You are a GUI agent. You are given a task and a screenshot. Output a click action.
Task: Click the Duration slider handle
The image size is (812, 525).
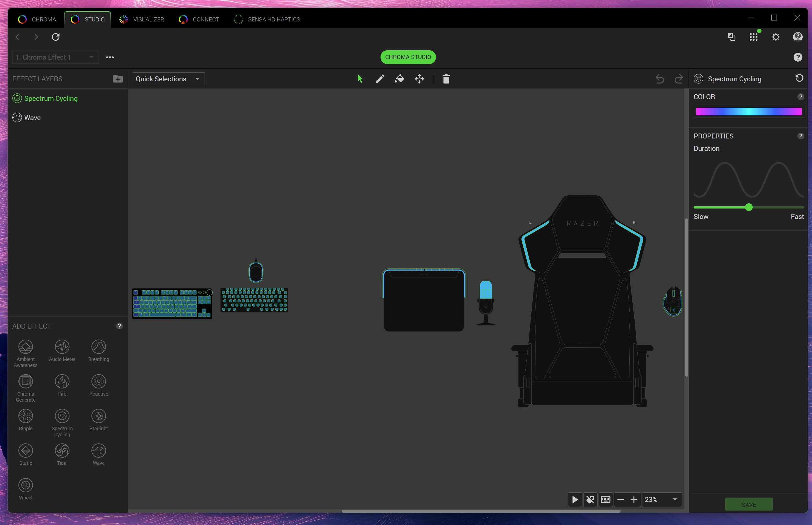coord(749,207)
